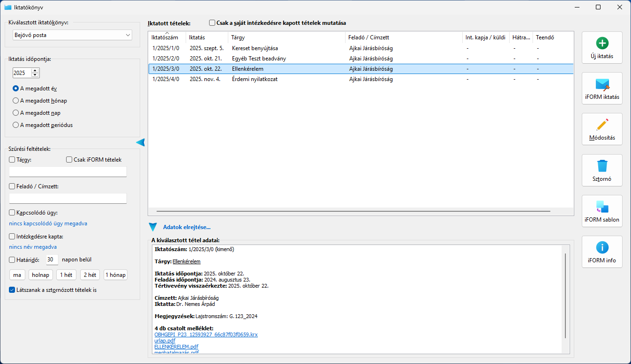Click the 1 hét deadline button
631x364 pixels.
coord(66,275)
